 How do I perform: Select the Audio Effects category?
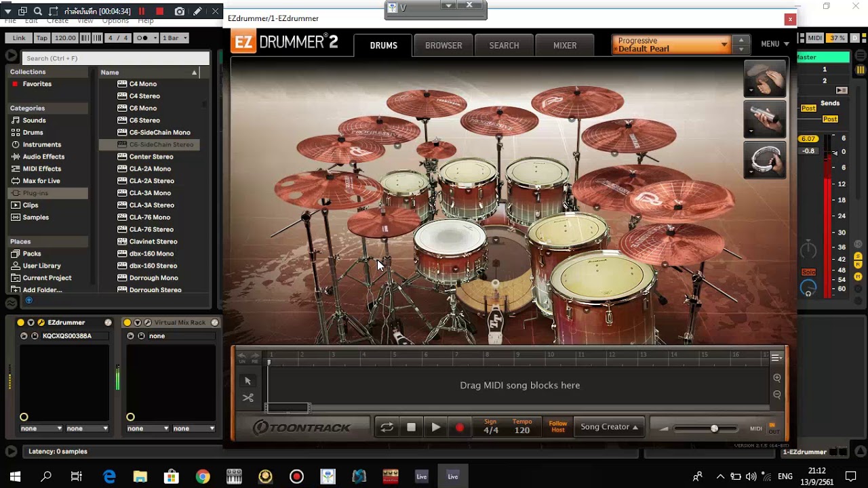point(43,157)
